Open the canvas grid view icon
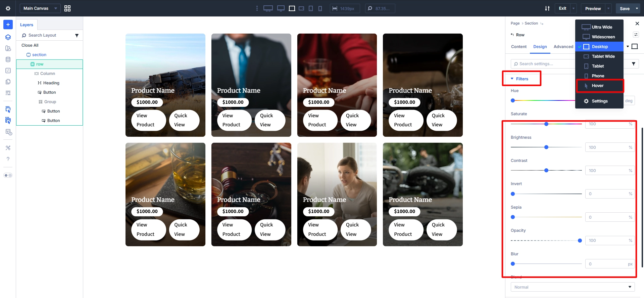The width and height of the screenshot is (644, 298). click(67, 8)
